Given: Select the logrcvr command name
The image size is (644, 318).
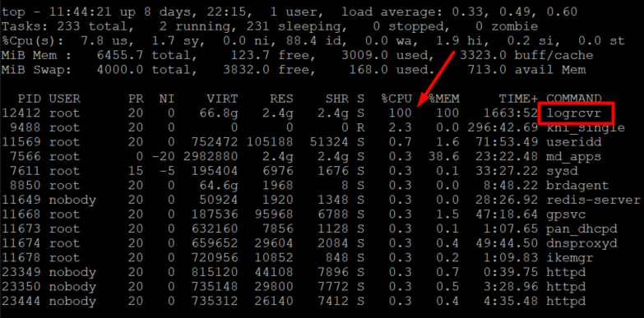Looking at the screenshot, I should tap(574, 113).
